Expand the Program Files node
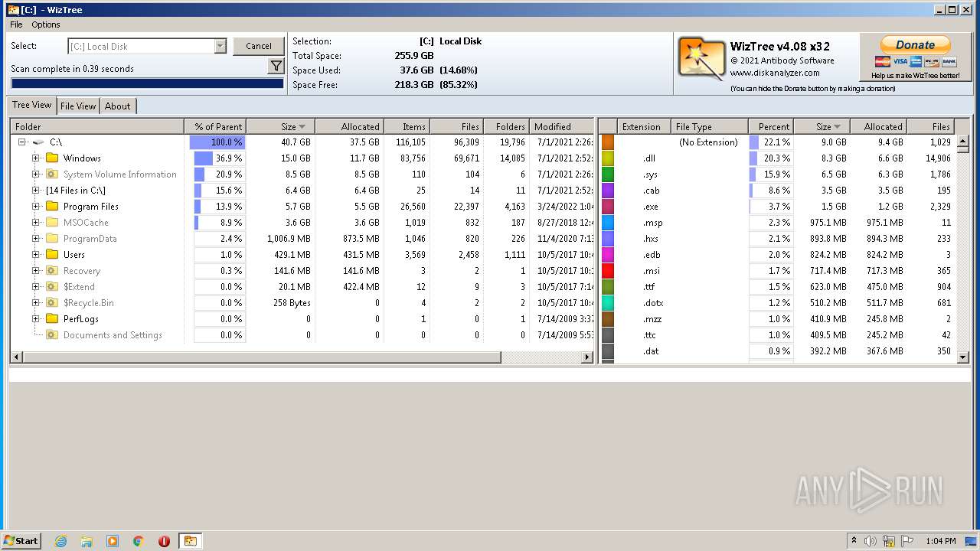Screen dimensions: 980x551 pyautogui.click(x=35, y=207)
